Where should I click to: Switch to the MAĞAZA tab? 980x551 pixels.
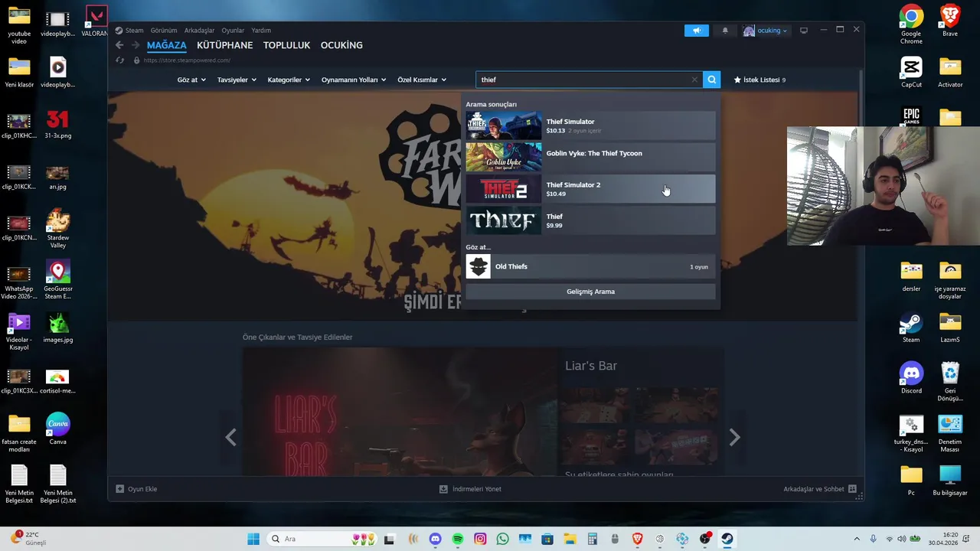point(167,45)
